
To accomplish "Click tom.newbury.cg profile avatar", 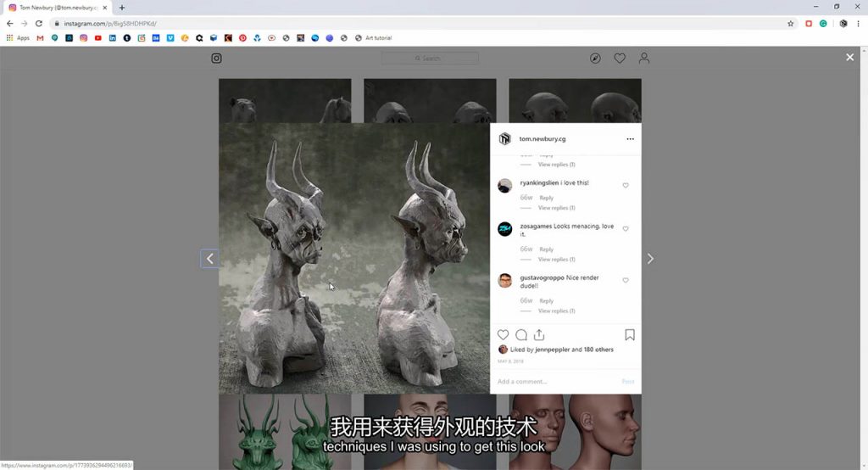I will click(x=505, y=139).
